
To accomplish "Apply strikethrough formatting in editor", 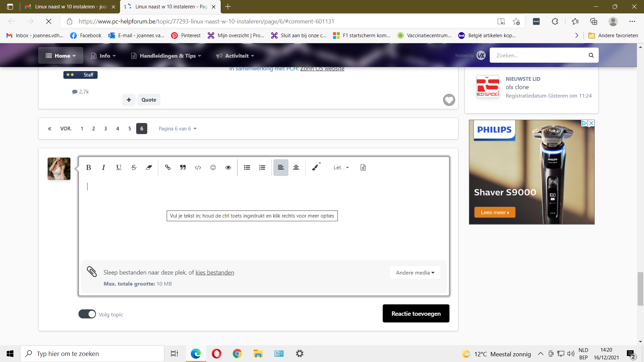I will pyautogui.click(x=134, y=168).
